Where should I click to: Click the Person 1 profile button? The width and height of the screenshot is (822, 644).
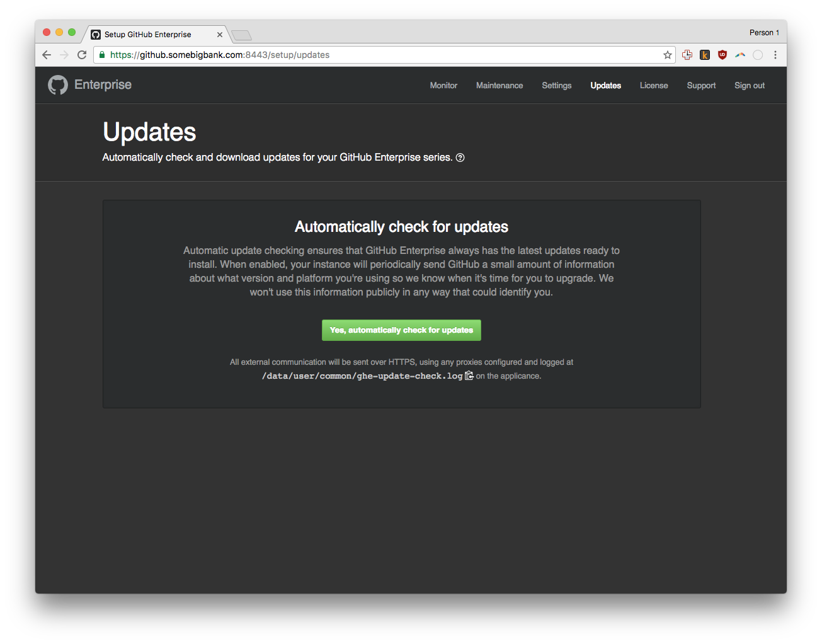(764, 33)
